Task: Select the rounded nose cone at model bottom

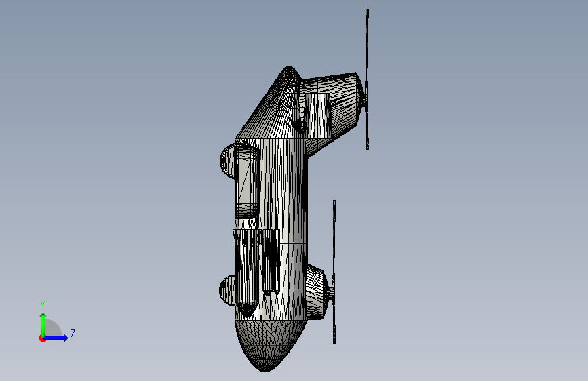Action: pos(269,345)
